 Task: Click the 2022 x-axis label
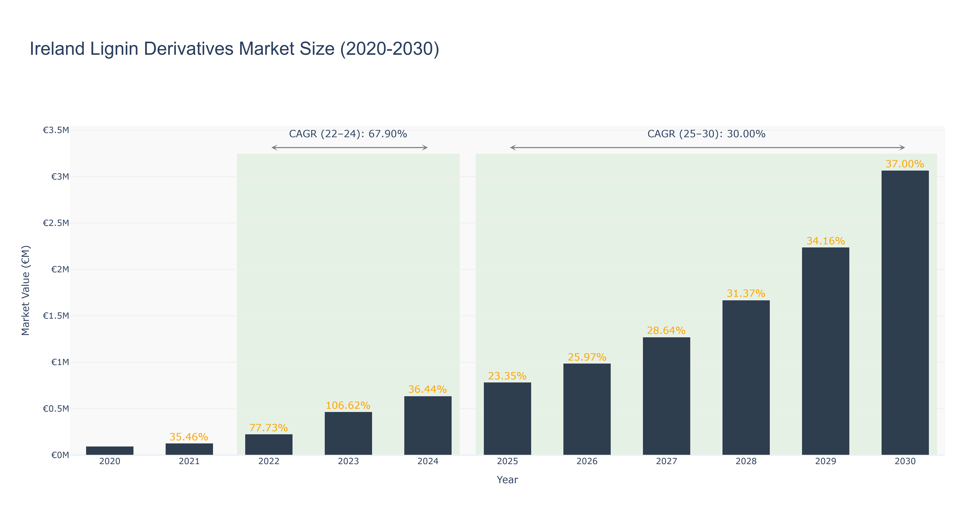[x=269, y=461]
